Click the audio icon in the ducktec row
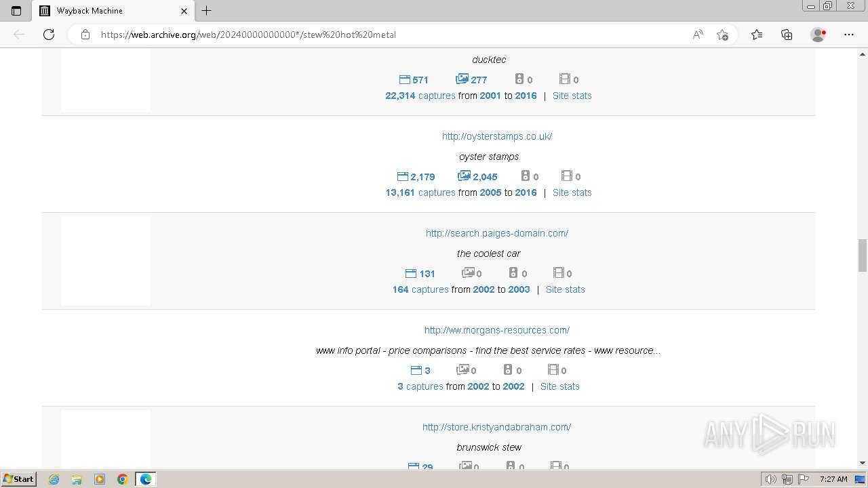The width and height of the screenshot is (868, 488). coord(519,79)
